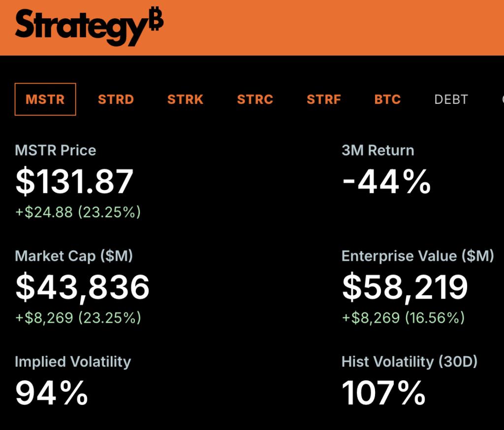
Task: Switch to the STRD tab
Action: point(116,99)
